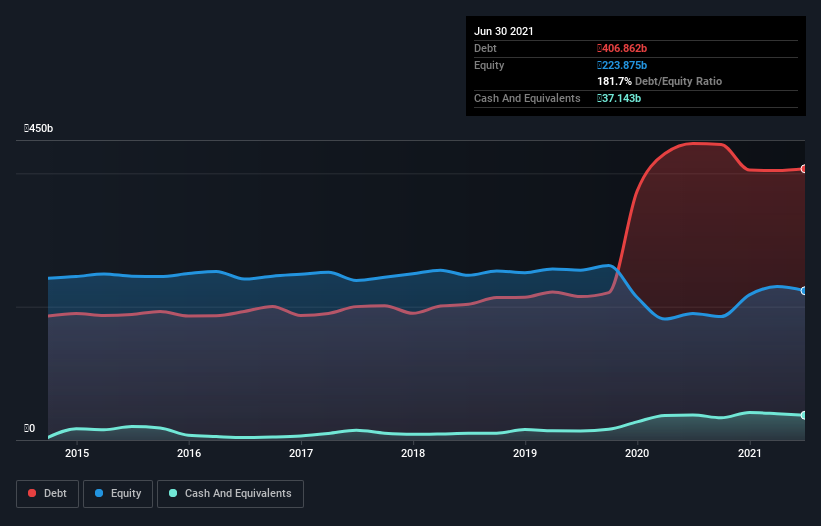This screenshot has width=821, height=526.
Task: Click the Debt row label in tooltip
Action: click(485, 48)
